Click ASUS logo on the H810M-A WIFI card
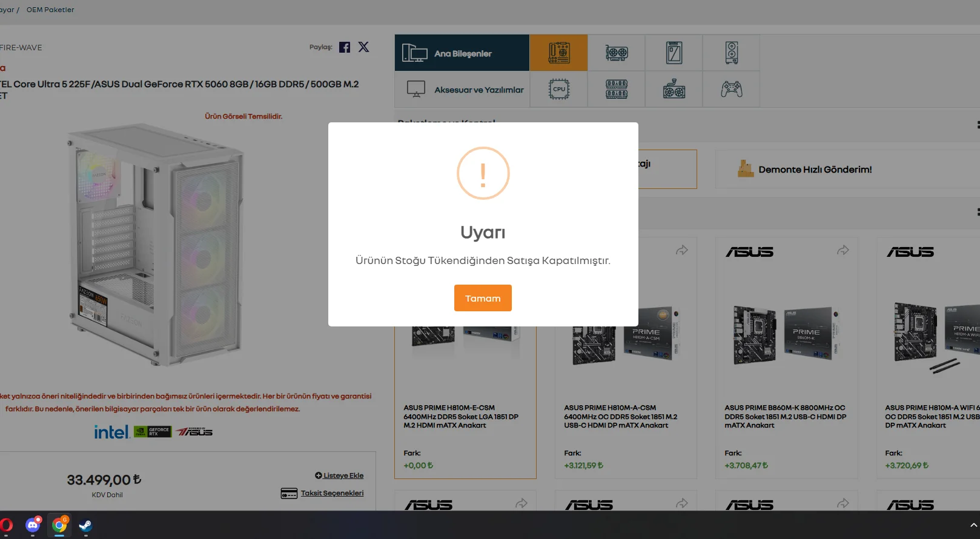980x539 pixels. tap(910, 252)
